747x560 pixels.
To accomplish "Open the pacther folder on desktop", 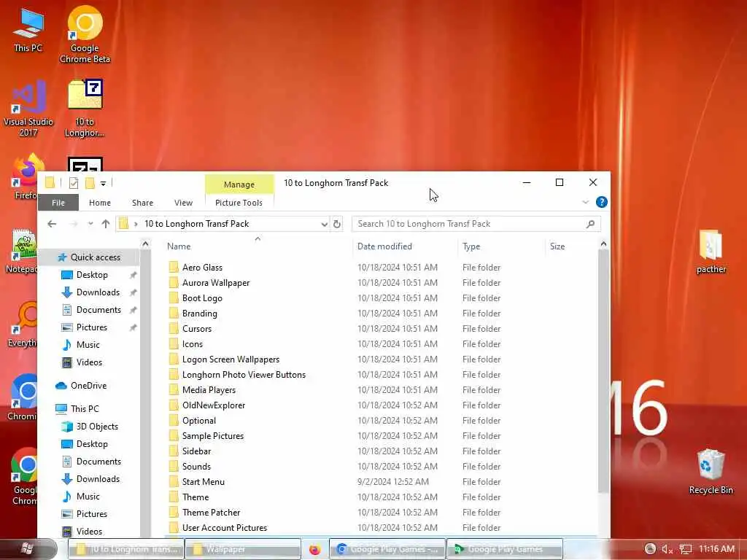I will [711, 252].
